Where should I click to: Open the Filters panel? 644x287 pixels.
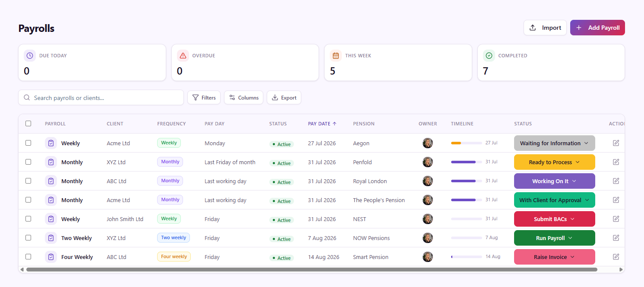coord(204,98)
